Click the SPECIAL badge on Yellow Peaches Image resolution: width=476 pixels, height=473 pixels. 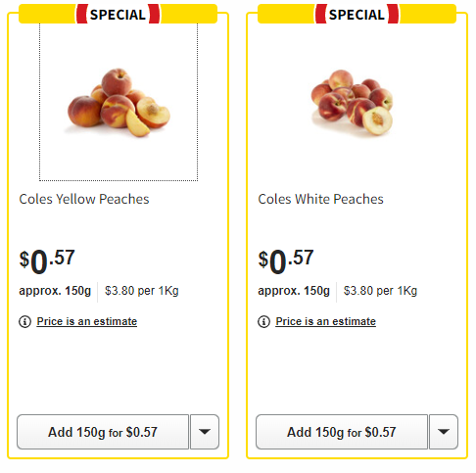[x=118, y=14]
